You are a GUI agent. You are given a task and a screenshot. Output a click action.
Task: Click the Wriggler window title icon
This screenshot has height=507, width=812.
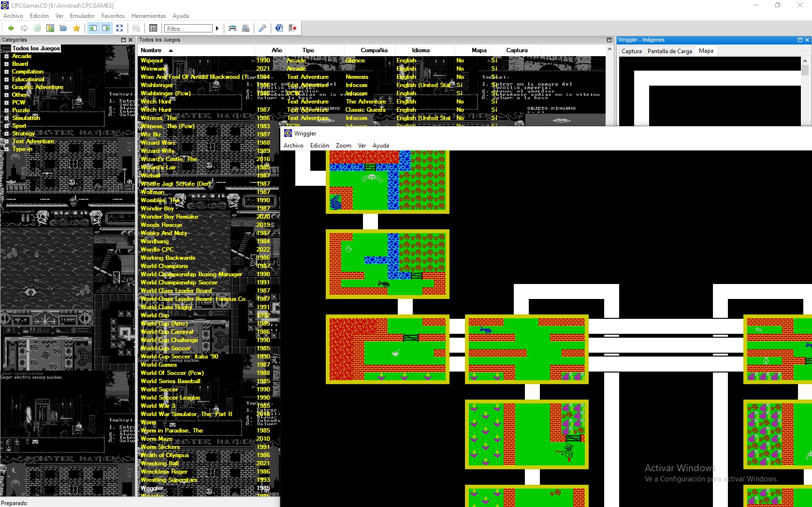click(288, 133)
